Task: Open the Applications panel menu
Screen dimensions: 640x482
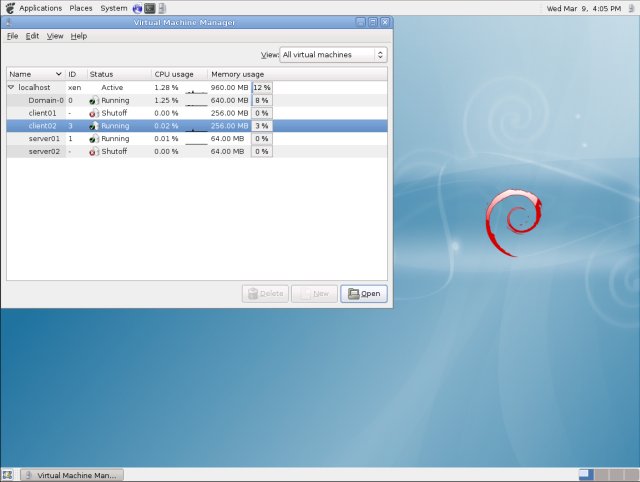Action: coord(40,8)
